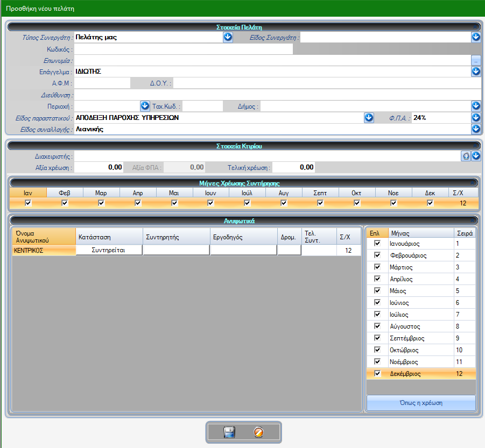Click the Όπως η χρέωση button
Viewport: 485px width, 448px height.
[421, 403]
